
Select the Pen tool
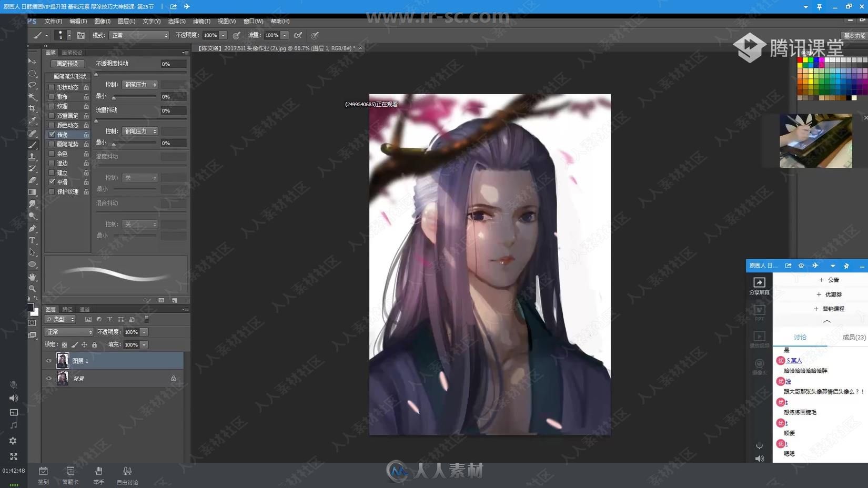32,229
